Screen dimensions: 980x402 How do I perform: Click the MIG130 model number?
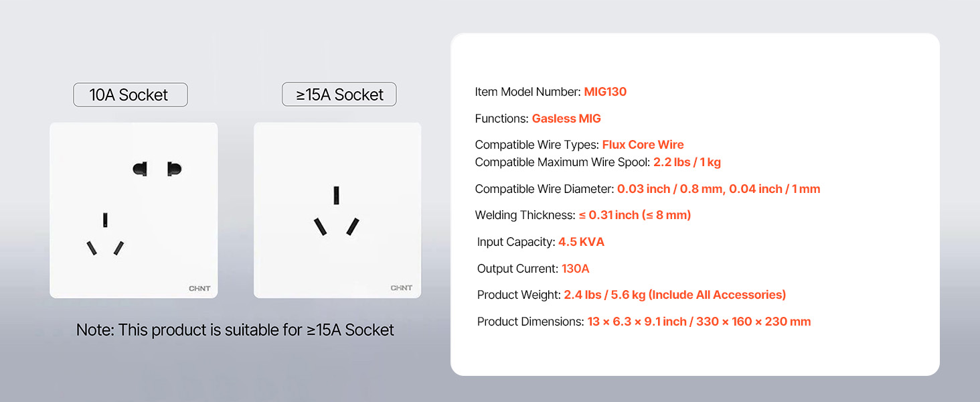pyautogui.click(x=605, y=92)
